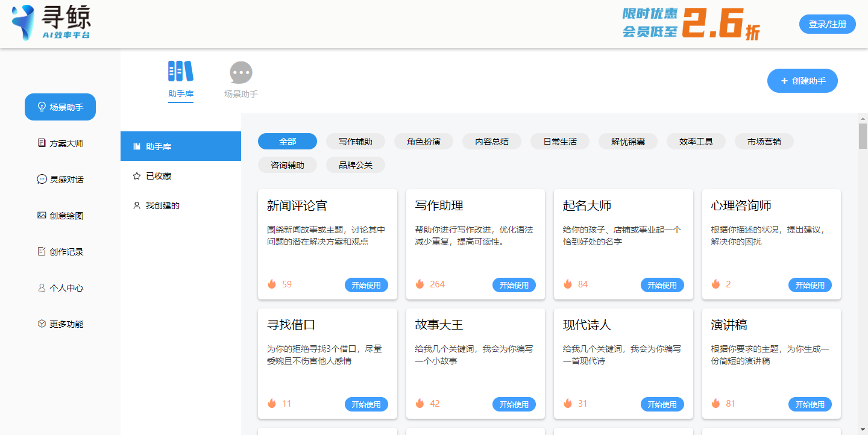Click the 故事大王 card title
This screenshot has width=868, height=435.
click(x=439, y=325)
